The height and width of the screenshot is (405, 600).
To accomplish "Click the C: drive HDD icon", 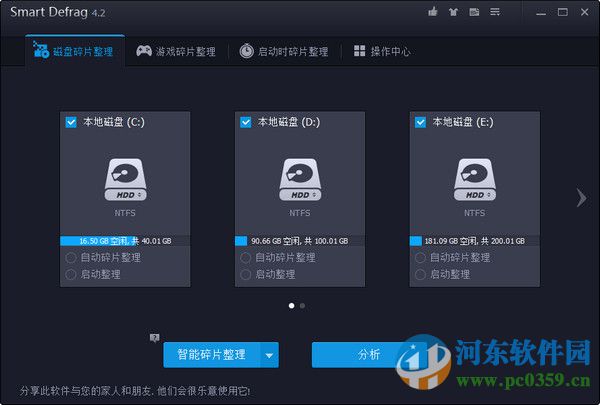I will point(126,180).
